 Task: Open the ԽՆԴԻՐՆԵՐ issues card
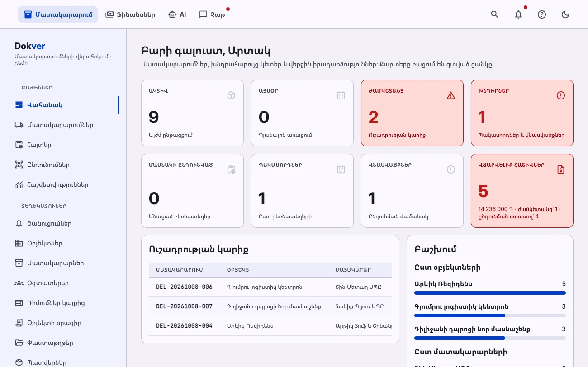pos(522,113)
